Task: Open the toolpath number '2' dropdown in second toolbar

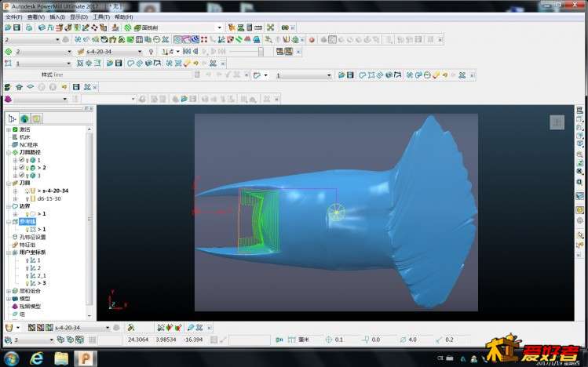Action: point(57,40)
